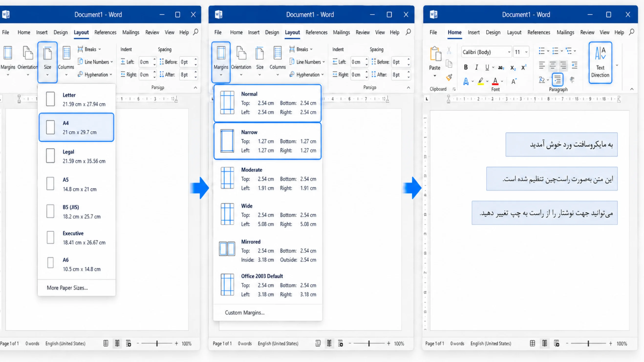Zoom in with the plus in the Margins-menu window
644x362 pixels.
pyautogui.click(x=388, y=343)
